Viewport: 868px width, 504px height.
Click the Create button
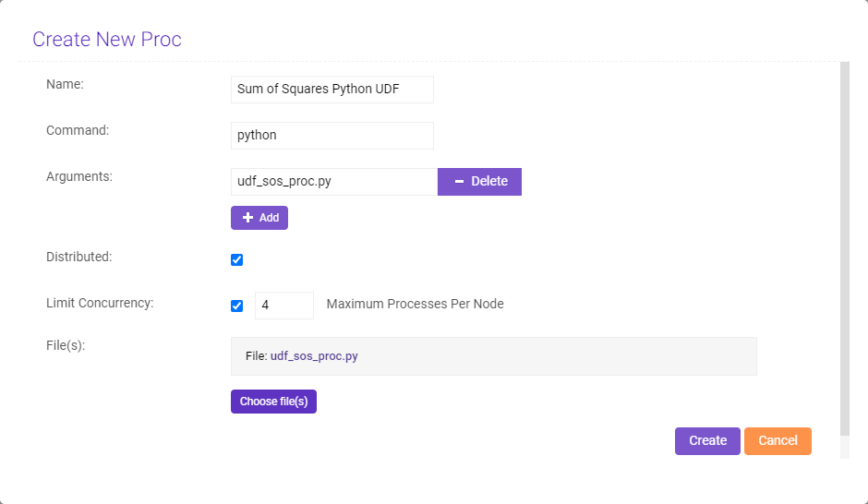tap(707, 441)
